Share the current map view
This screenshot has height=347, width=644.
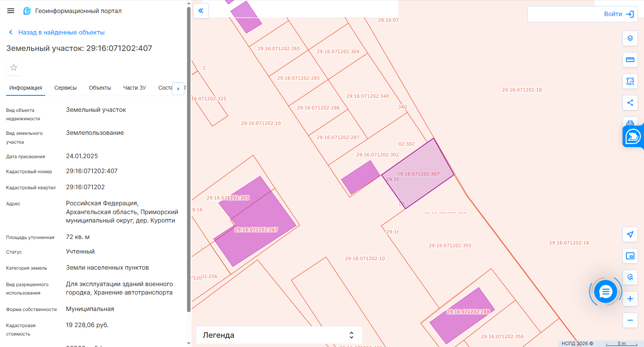tap(630, 103)
